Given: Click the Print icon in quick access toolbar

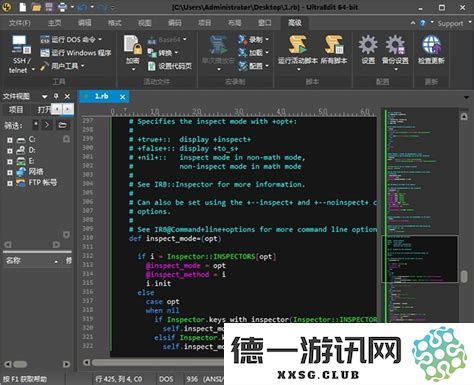Looking at the screenshot, I should [62, 7].
